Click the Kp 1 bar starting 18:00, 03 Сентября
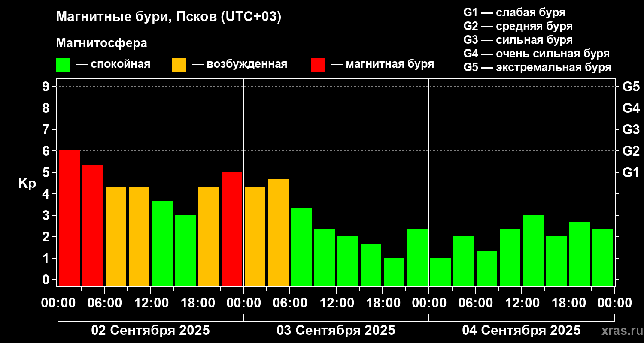 tap(394, 272)
